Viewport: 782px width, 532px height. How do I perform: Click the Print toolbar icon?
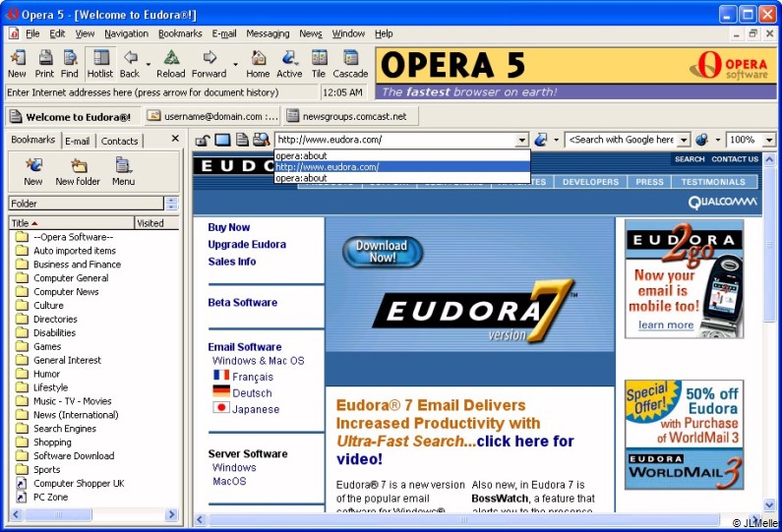click(44, 64)
